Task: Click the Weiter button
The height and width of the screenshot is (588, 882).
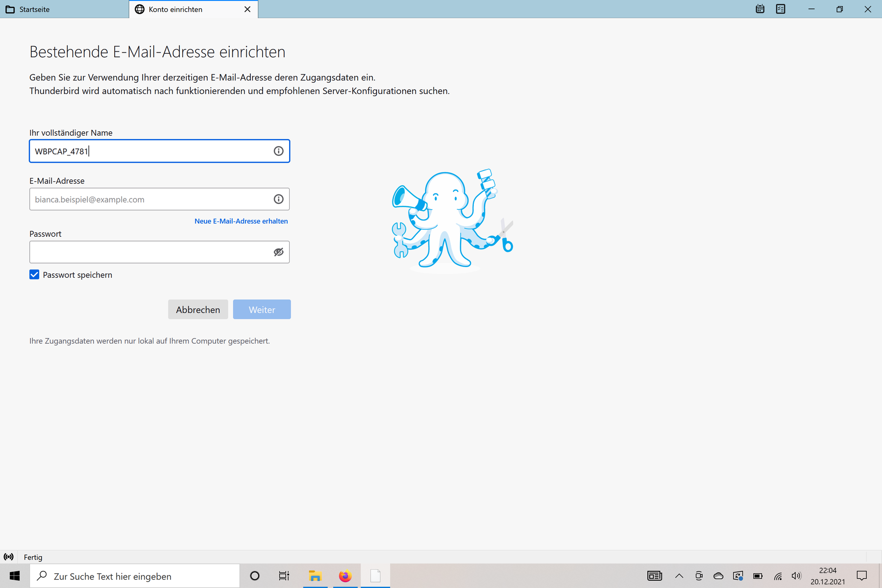Action: pos(262,309)
